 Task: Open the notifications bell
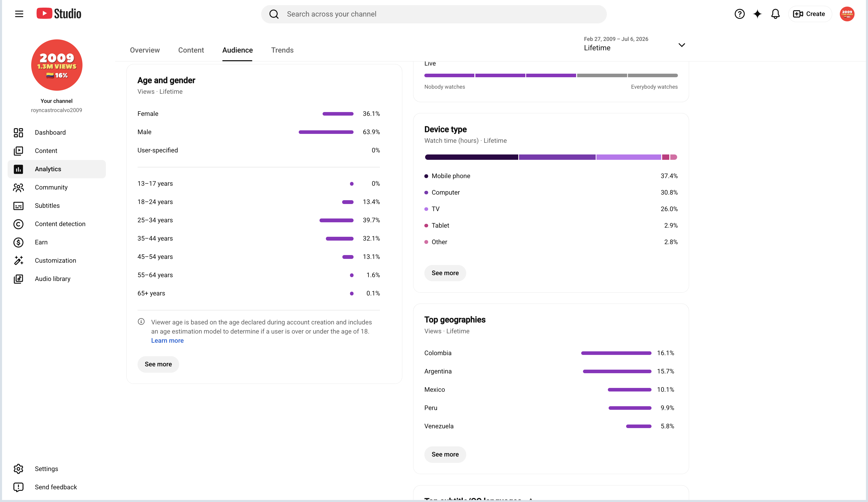pos(775,14)
